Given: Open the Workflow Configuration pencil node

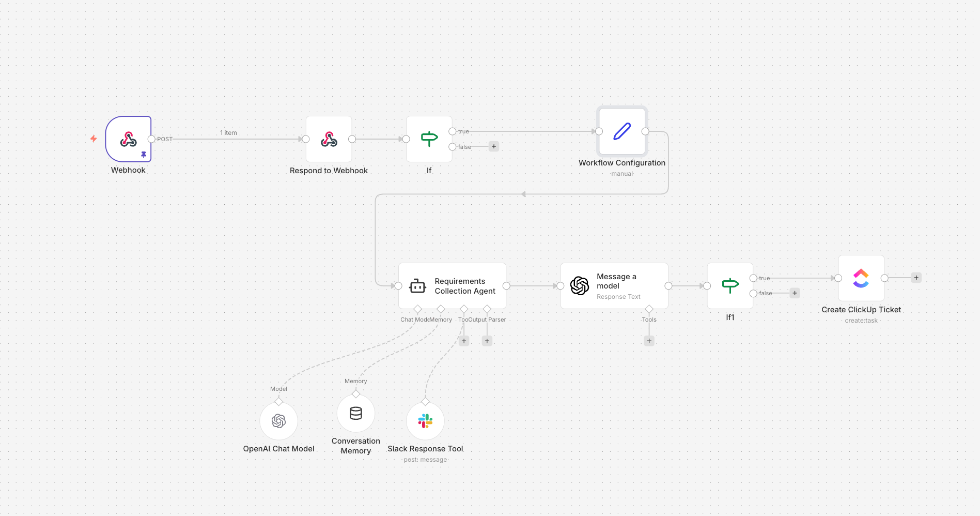Looking at the screenshot, I should [x=622, y=131].
